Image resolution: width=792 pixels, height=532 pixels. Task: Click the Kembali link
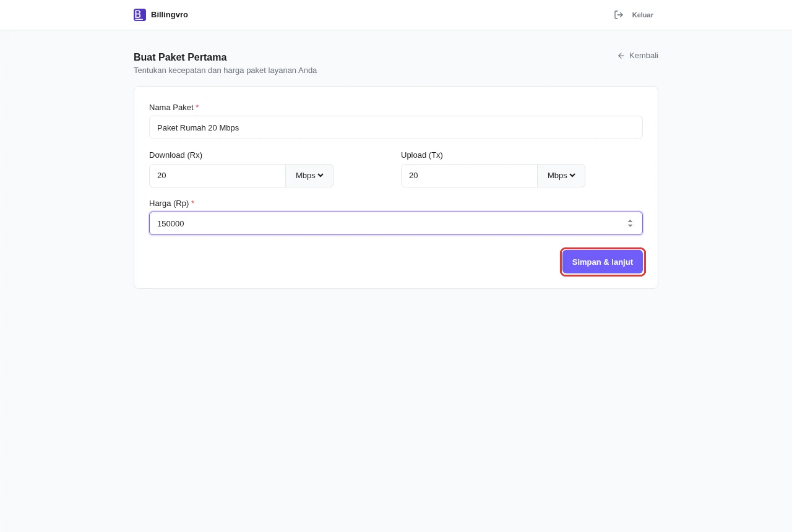(638, 56)
